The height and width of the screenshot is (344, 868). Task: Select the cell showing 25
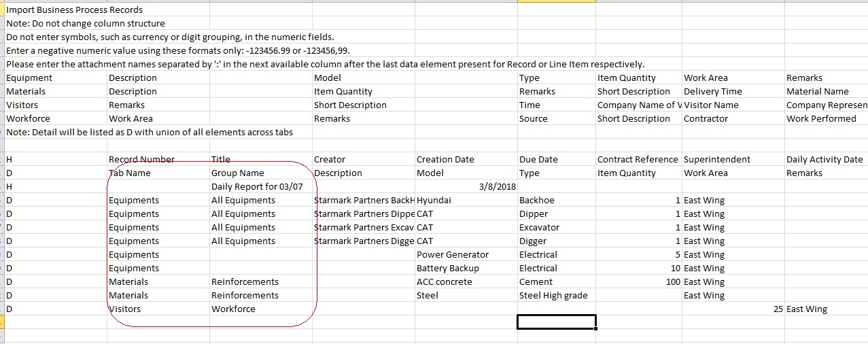click(733, 309)
